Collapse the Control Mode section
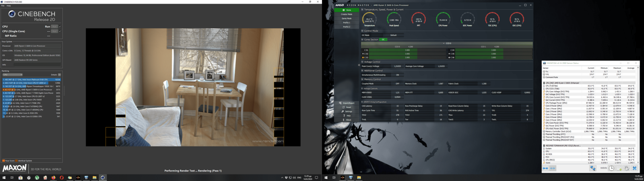644x181 pixels. (362, 31)
